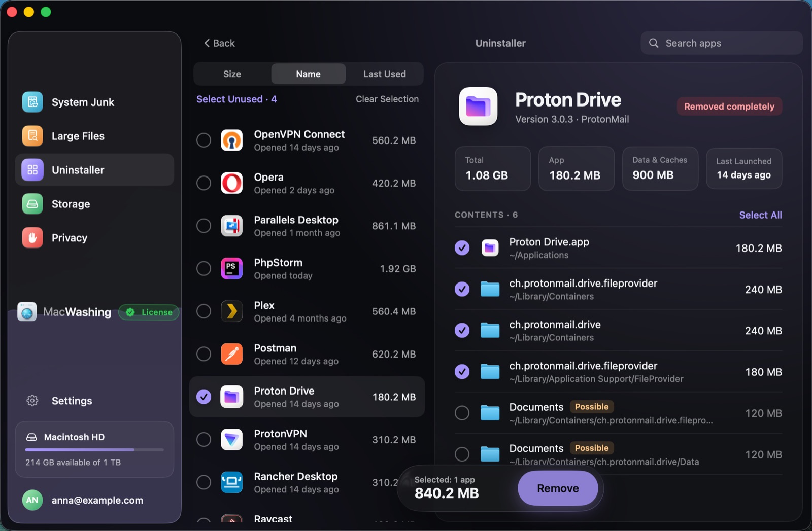Click the Opera app icon

pos(232,183)
